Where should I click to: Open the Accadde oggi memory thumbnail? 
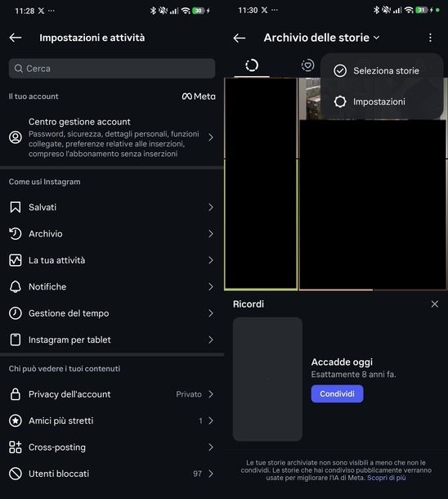click(267, 379)
